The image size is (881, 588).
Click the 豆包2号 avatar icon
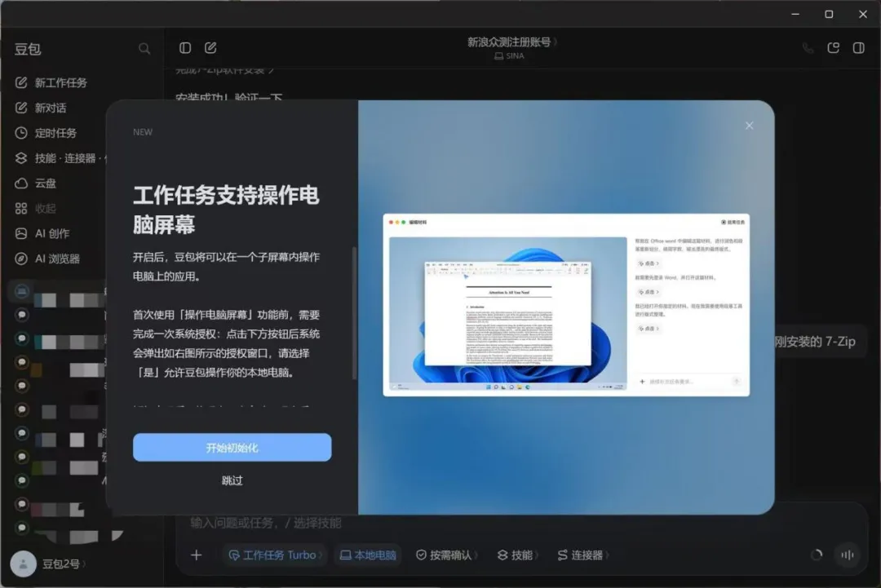click(x=23, y=564)
